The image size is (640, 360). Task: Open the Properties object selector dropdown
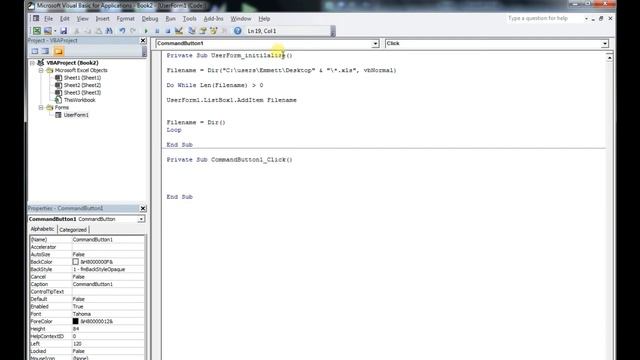(x=141, y=219)
